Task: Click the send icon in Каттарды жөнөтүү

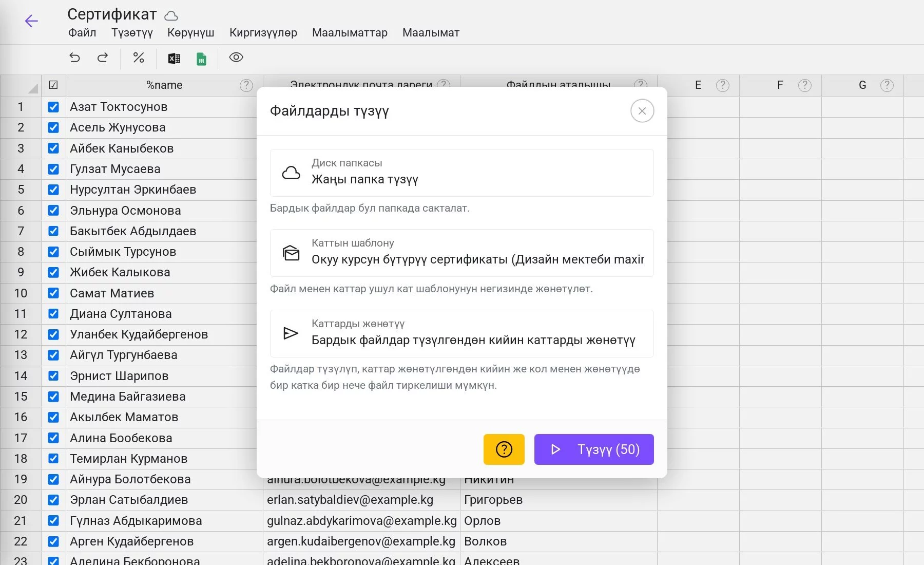Action: (291, 333)
